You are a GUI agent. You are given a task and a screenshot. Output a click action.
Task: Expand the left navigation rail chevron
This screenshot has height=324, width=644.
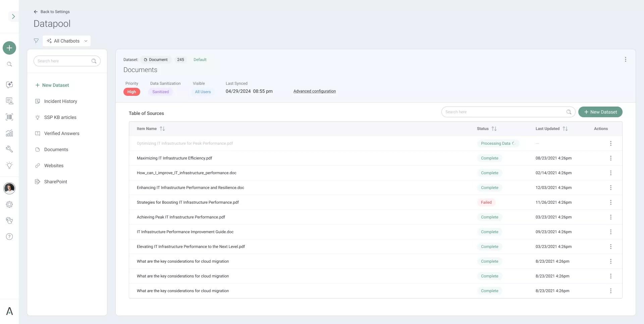coord(13,16)
